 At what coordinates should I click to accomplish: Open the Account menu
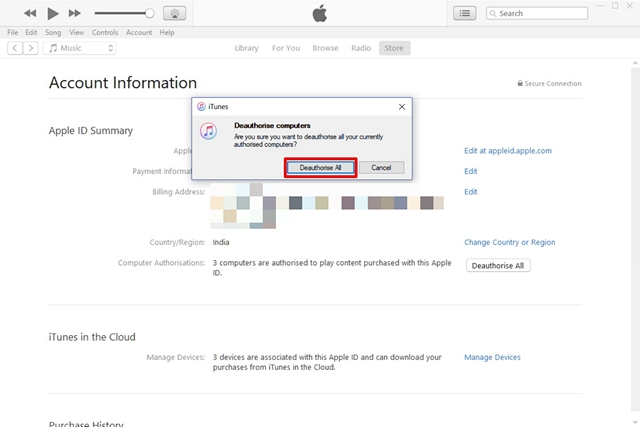click(x=139, y=32)
